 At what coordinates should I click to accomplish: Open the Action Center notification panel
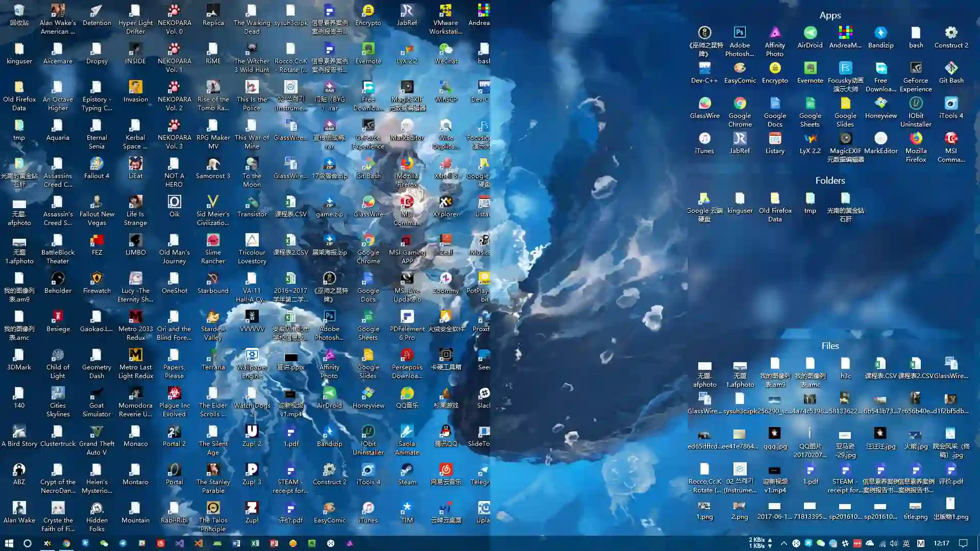963,543
